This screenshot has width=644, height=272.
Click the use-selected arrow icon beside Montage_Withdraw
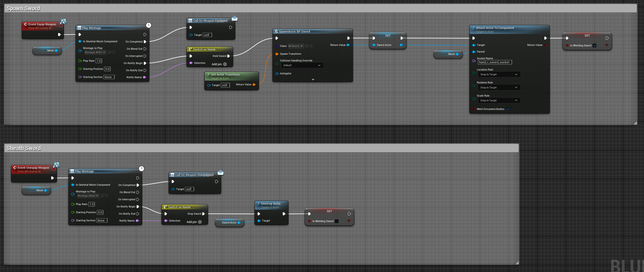click(110, 52)
